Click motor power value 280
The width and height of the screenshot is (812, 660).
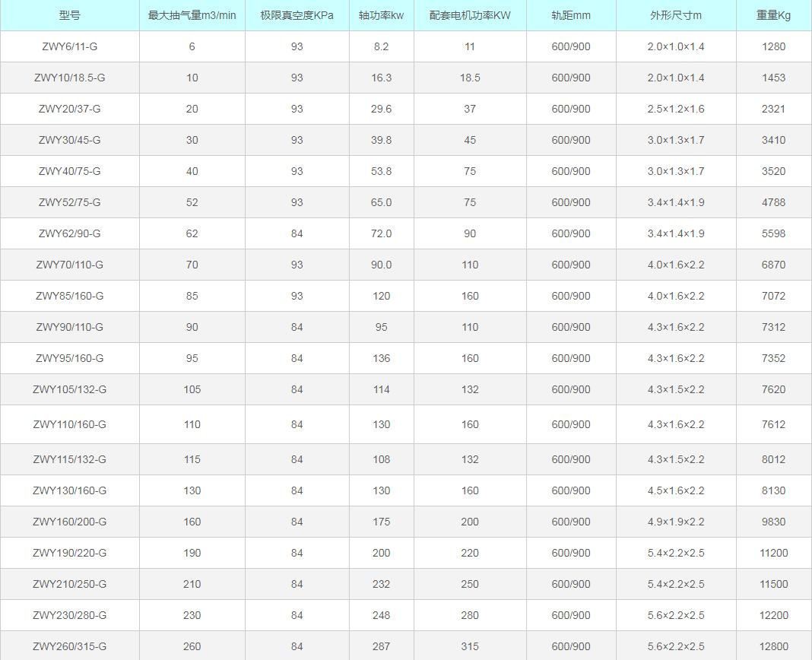(x=470, y=615)
